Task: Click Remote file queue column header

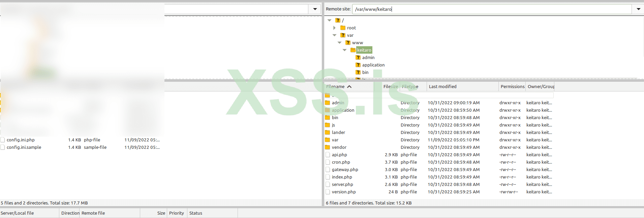Action: pos(110,213)
